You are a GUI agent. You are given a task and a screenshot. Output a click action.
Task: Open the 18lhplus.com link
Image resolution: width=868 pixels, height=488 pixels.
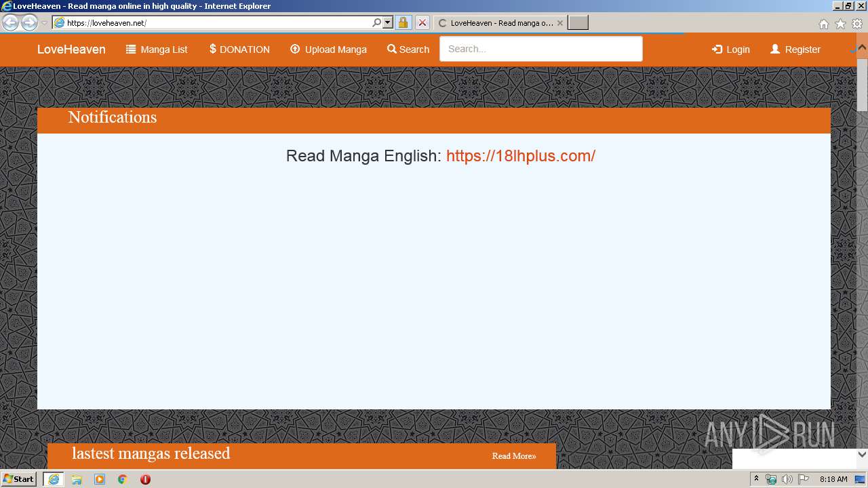(x=521, y=156)
